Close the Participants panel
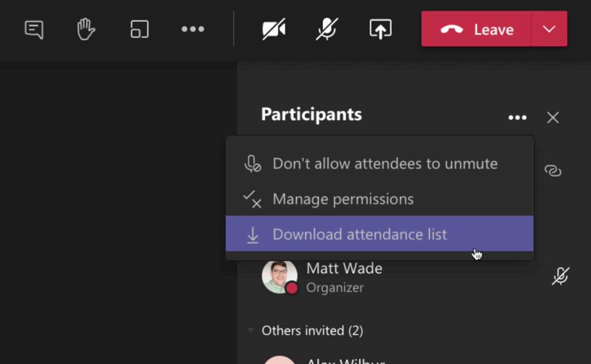The width and height of the screenshot is (591, 364). click(553, 117)
